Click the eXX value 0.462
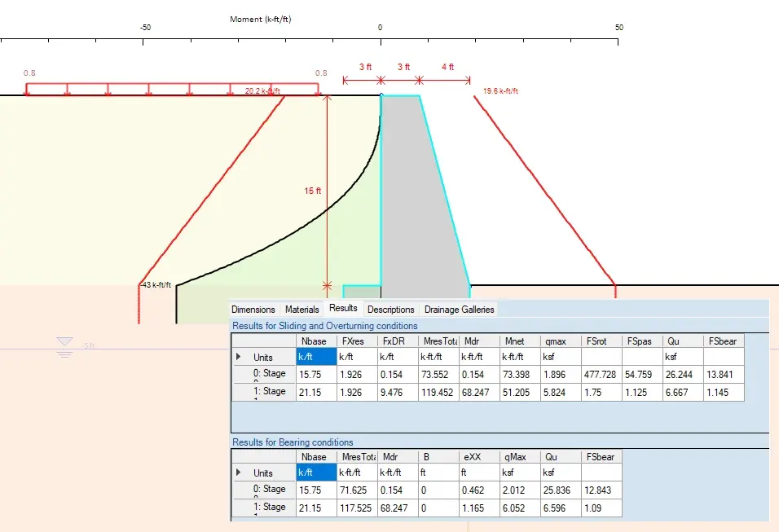779x532 pixels. 479,490
